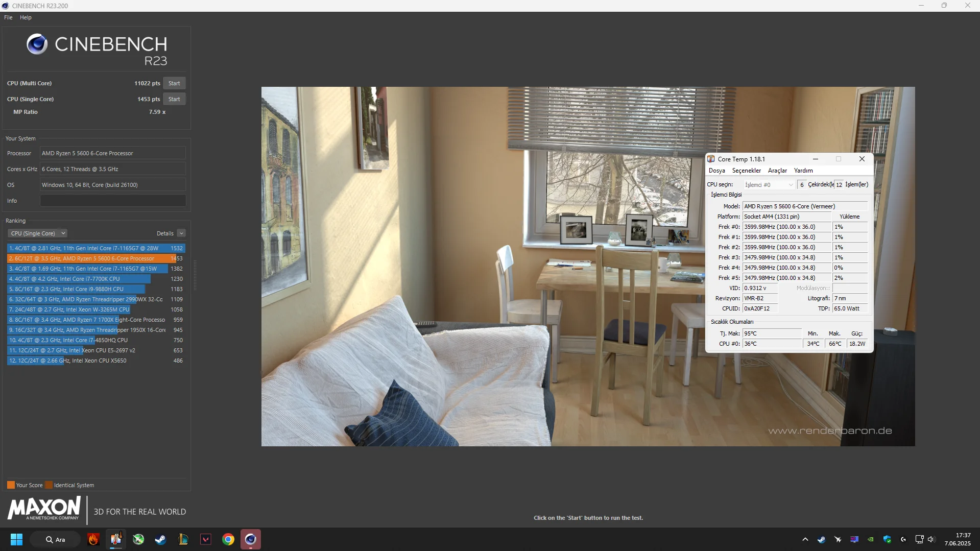Start the CPU Multi Core test

(x=174, y=83)
